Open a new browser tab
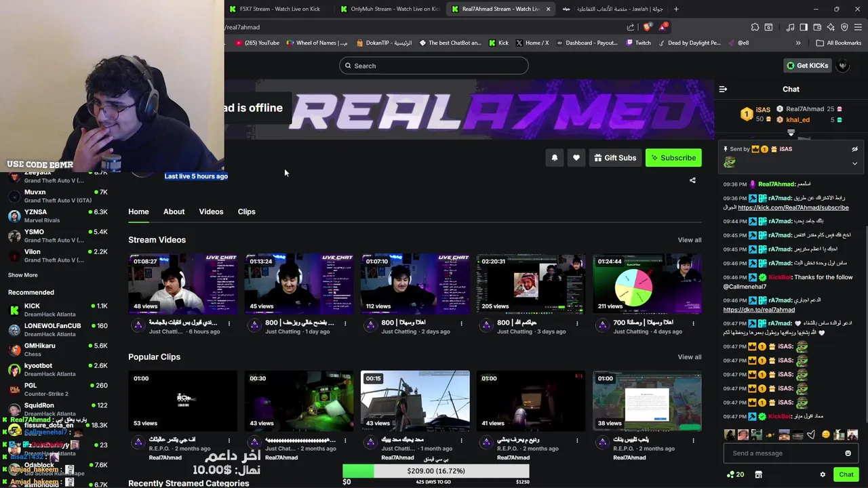The height and width of the screenshot is (488, 868). pos(676,9)
